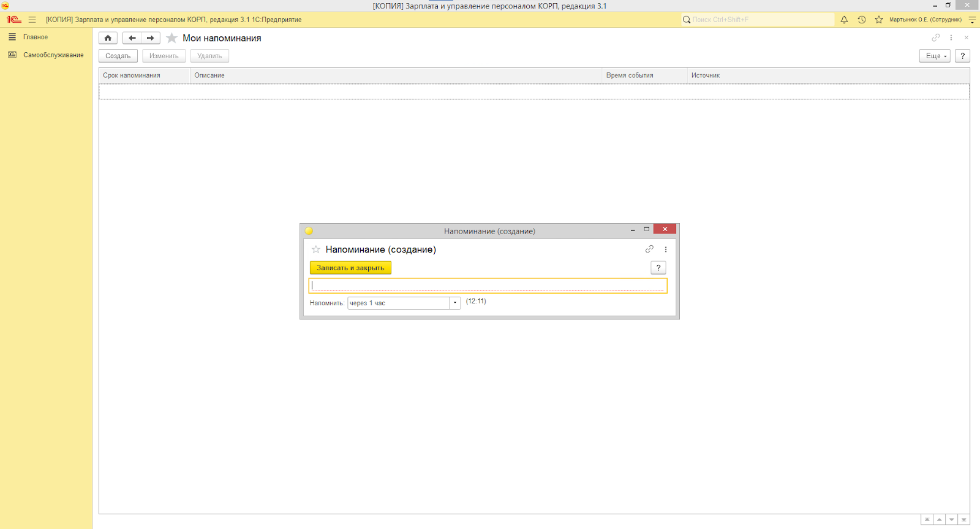Open help in reminder dialog
980x529 pixels.
tap(658, 268)
